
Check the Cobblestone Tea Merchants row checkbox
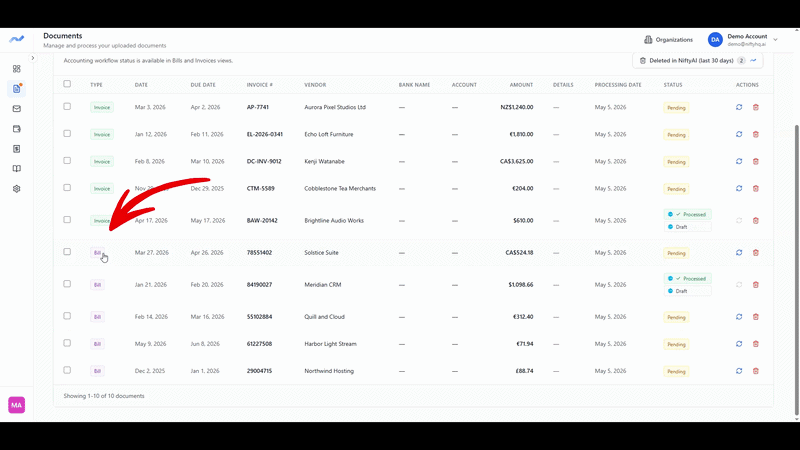point(67,188)
